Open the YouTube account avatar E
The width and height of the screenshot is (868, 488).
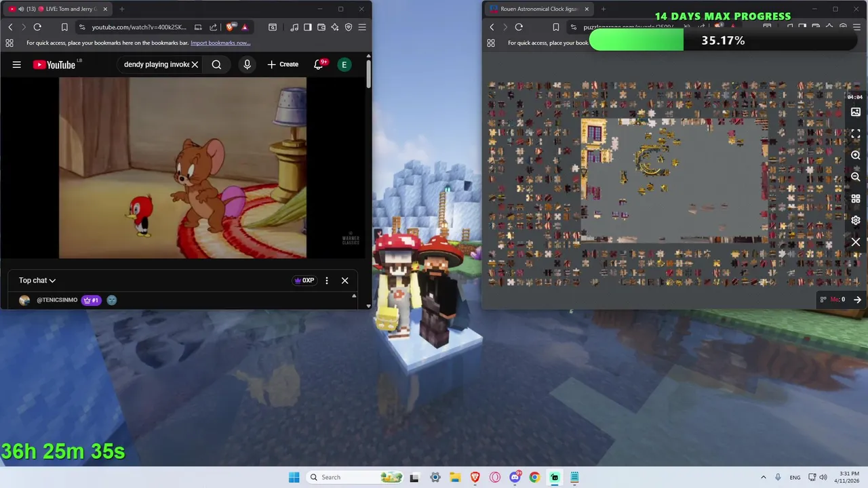(x=344, y=64)
